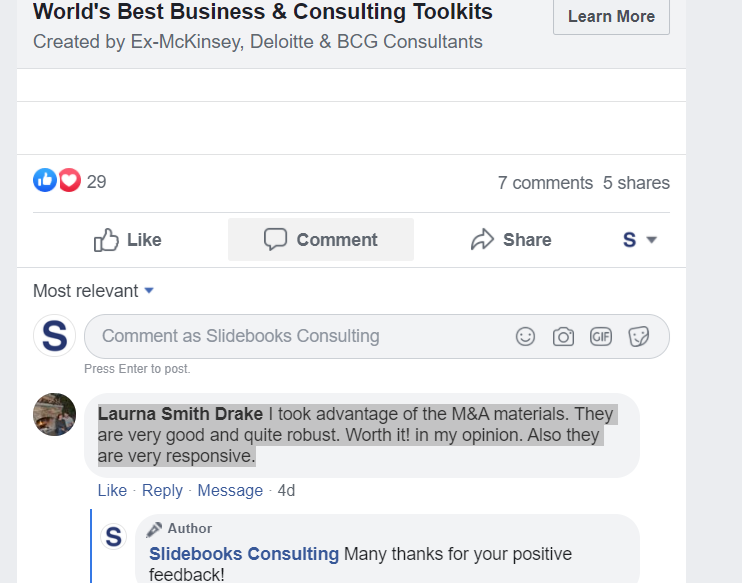Click Message link under Laurna's comment
The height and width of the screenshot is (583, 742).
[230, 490]
